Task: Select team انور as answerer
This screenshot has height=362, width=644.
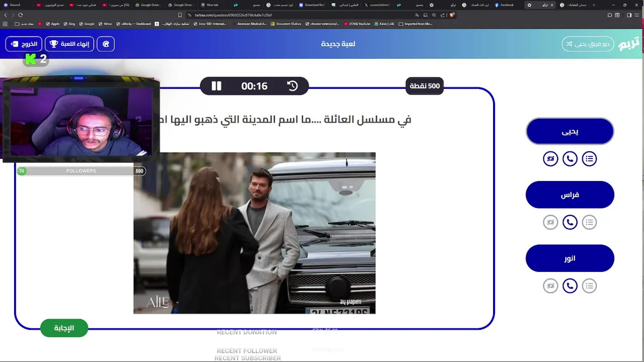Action: tap(570, 258)
